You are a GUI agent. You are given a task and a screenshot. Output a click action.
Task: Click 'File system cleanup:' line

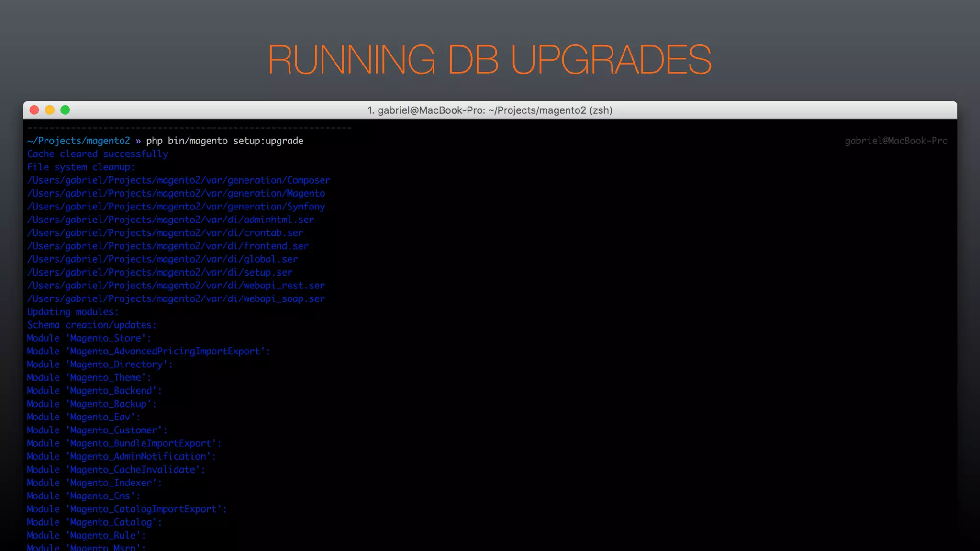pos(81,167)
